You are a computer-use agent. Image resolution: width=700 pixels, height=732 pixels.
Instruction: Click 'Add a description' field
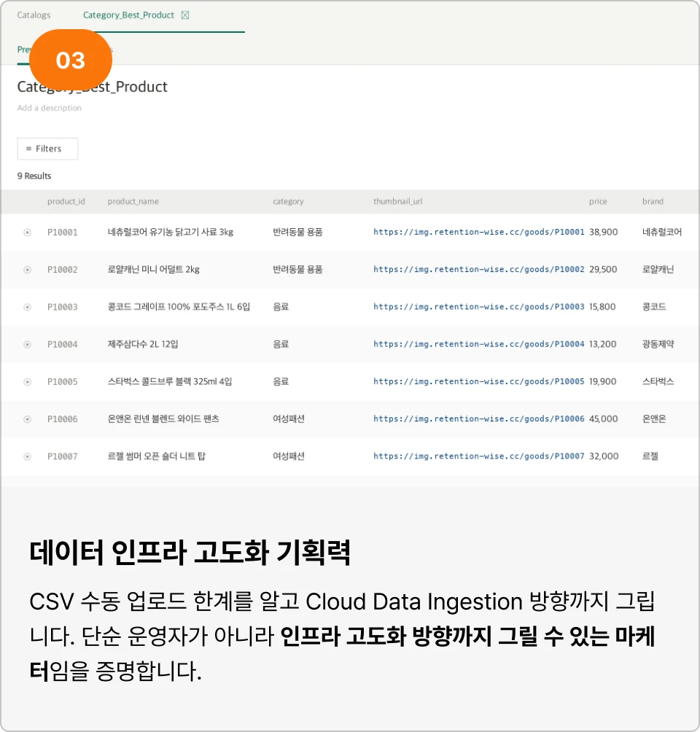(x=49, y=108)
